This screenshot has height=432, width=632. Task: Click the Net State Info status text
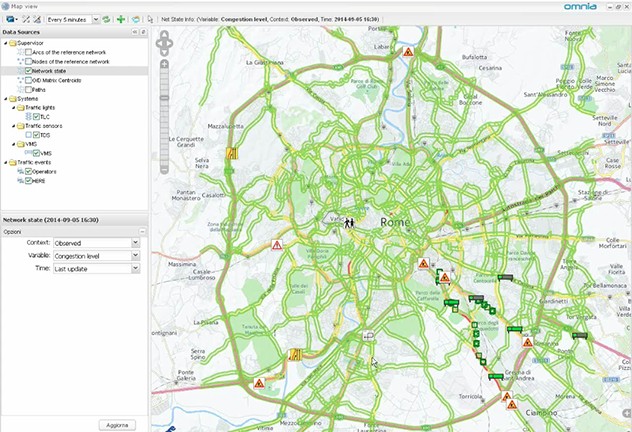coord(270,19)
